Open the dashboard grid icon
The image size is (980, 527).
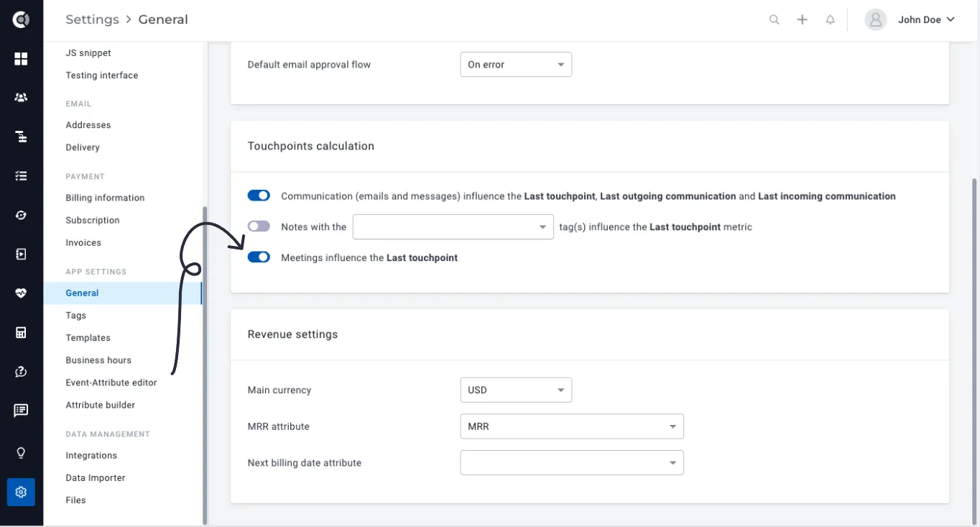(x=21, y=59)
